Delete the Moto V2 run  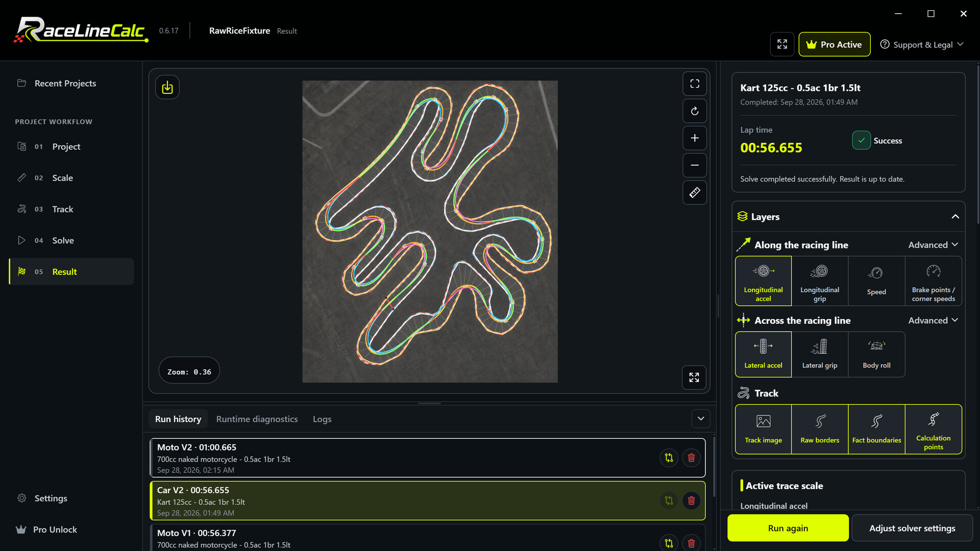691,458
